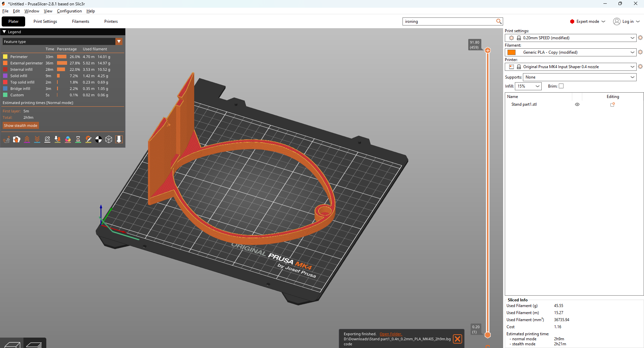Toggle Seams visibility icon
This screenshot has height=348, width=644.
click(47, 139)
